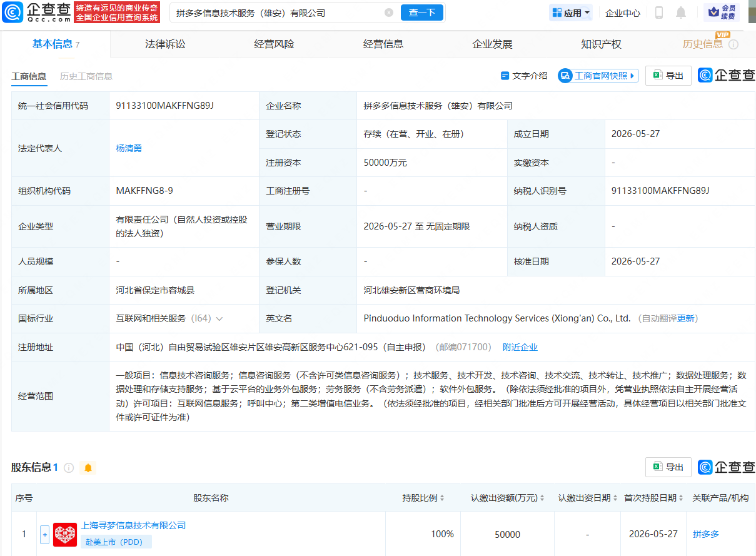Open legal representative 杨清勇 link
This screenshot has height=556, width=756.
pos(129,149)
